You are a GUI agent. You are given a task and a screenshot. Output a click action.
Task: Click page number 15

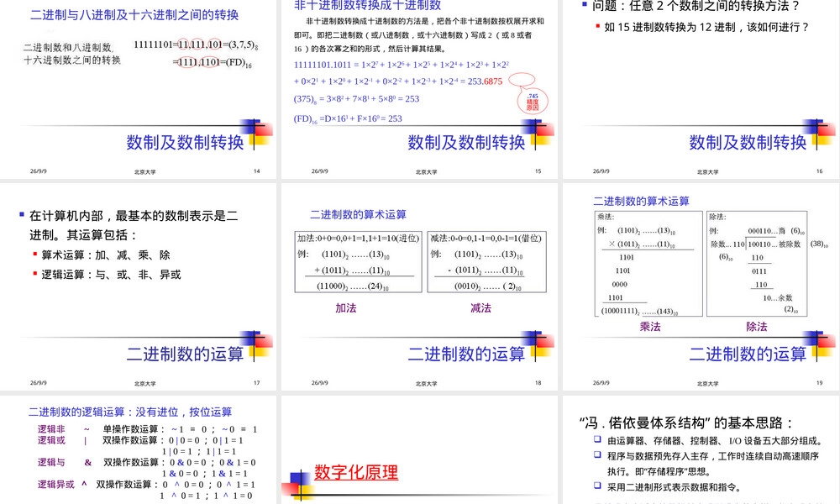pos(538,171)
